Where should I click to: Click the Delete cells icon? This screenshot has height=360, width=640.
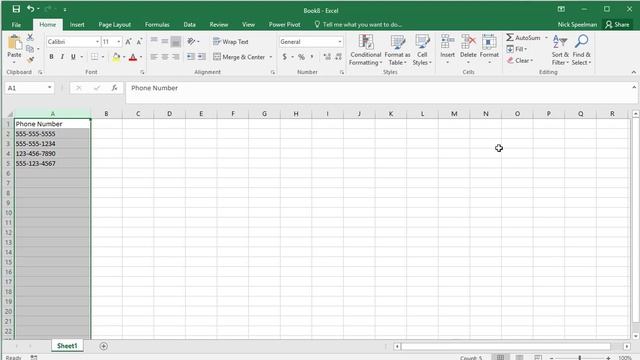(468, 42)
